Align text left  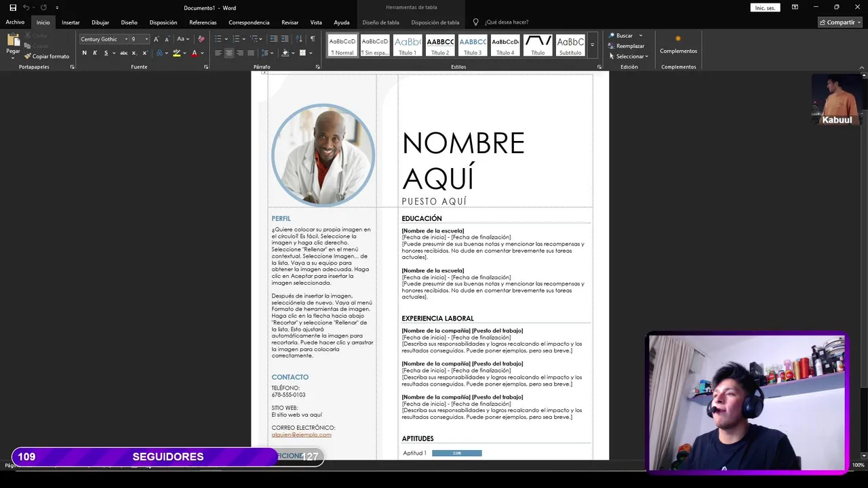(x=218, y=53)
